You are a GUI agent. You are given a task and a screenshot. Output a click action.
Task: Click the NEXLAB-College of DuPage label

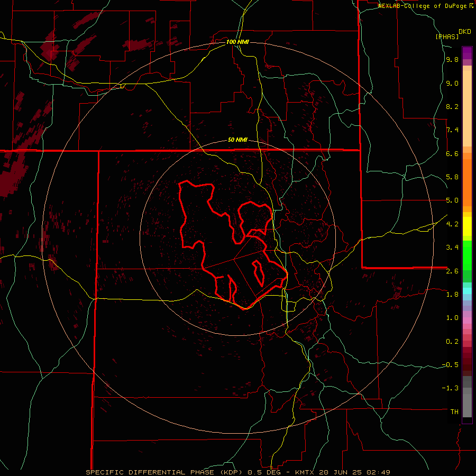pyautogui.click(x=422, y=6)
